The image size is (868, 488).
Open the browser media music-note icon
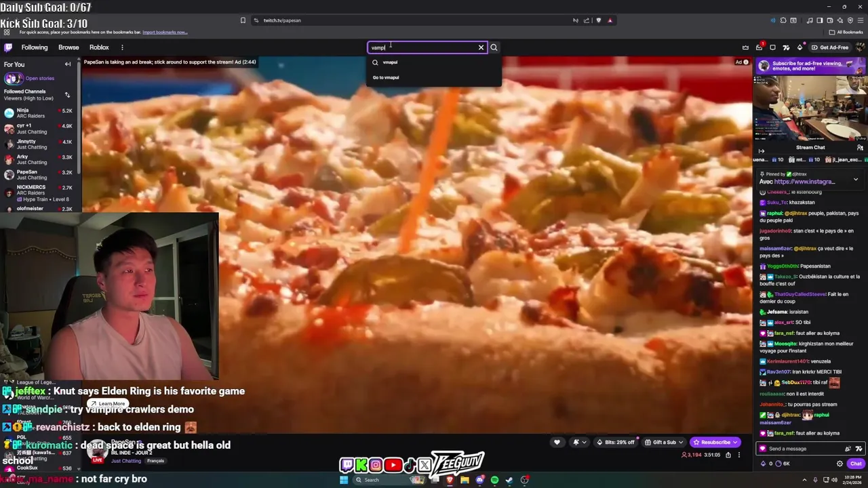point(810,20)
